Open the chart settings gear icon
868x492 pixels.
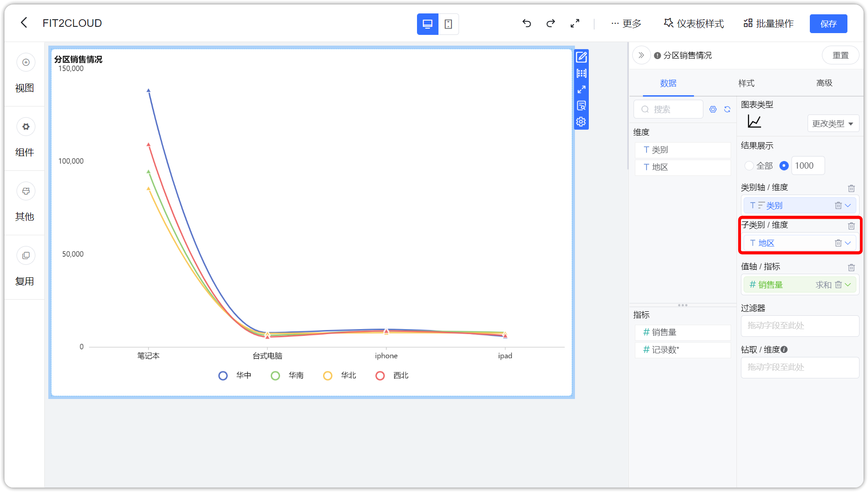tap(581, 122)
